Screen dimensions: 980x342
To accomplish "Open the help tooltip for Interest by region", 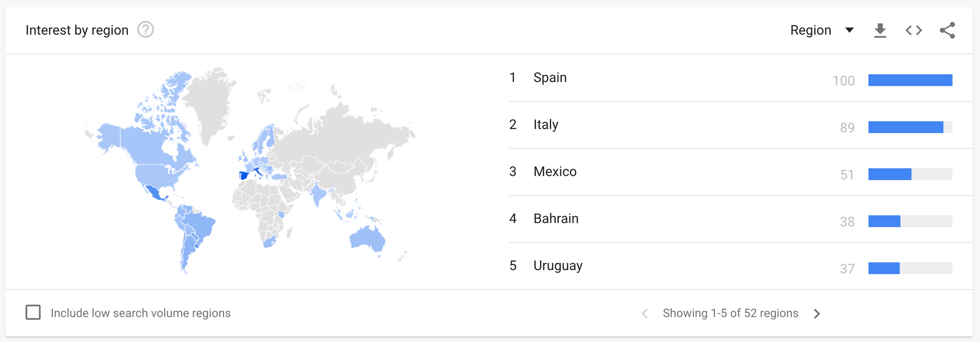I will click(146, 30).
